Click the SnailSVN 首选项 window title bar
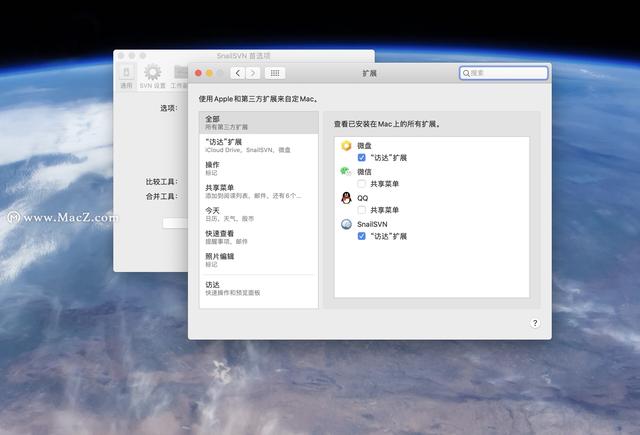Screen dimensions: 640x435 click(x=244, y=55)
